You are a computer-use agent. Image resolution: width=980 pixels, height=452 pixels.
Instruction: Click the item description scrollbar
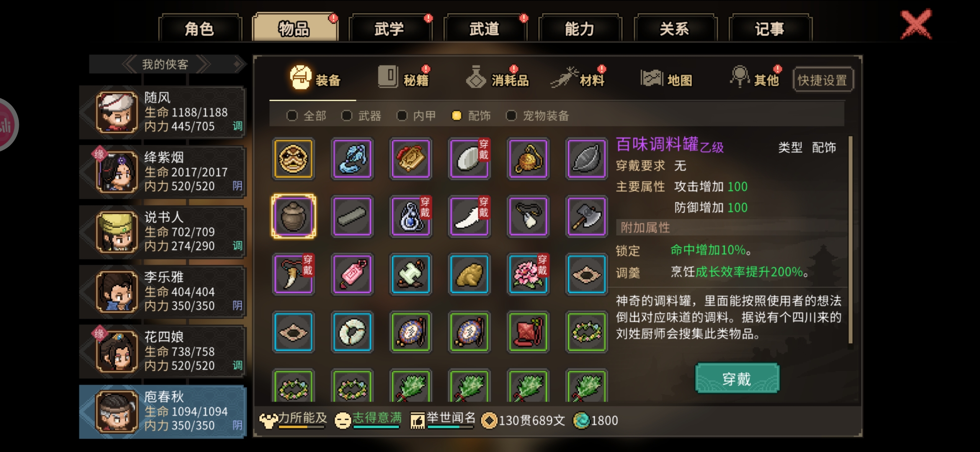pos(850,239)
